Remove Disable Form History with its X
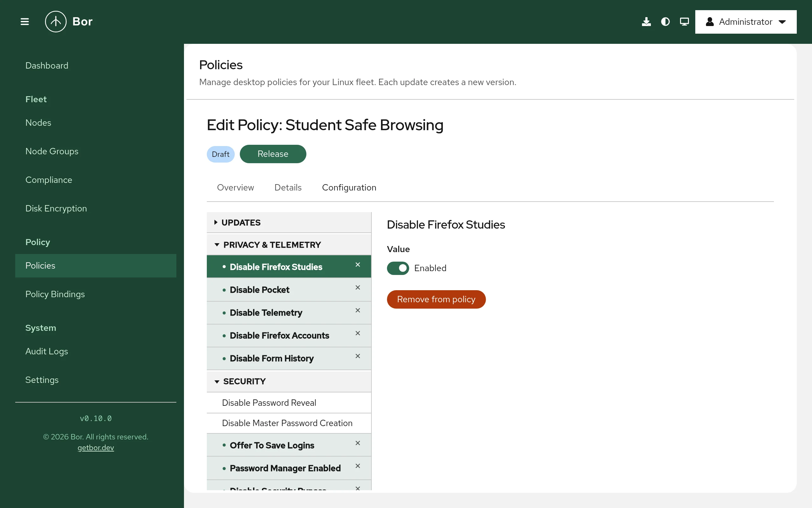Image resolution: width=812 pixels, height=508 pixels. coord(358,356)
